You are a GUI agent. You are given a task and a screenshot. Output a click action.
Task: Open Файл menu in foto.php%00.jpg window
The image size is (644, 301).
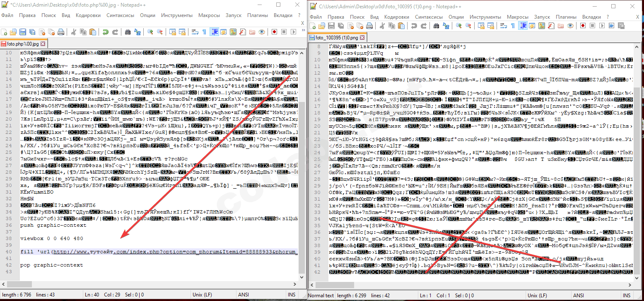pos(7,15)
